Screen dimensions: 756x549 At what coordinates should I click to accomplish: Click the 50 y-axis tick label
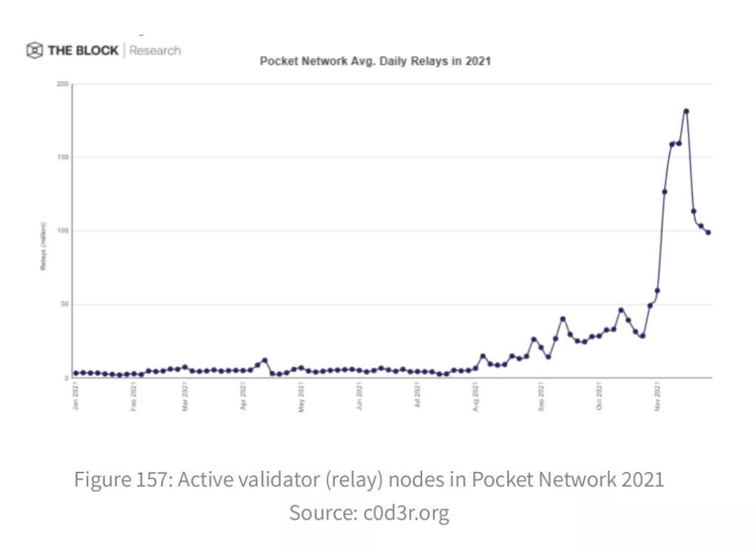[64, 304]
